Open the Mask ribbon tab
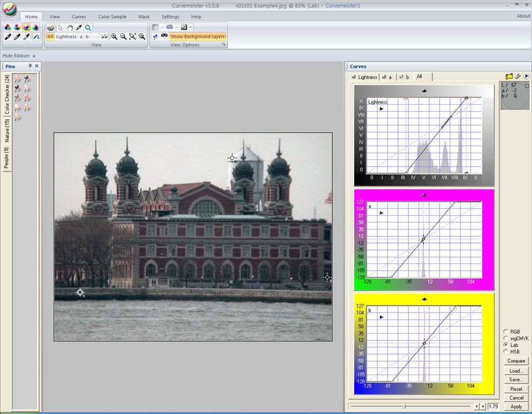Viewport: 532px width, 414px height. tap(144, 16)
